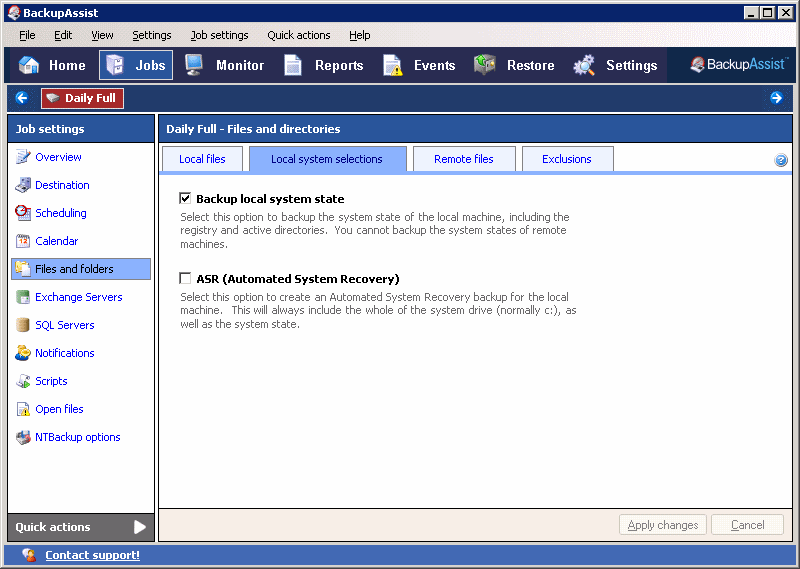Click the BackupAssist logo on the right

point(740,64)
